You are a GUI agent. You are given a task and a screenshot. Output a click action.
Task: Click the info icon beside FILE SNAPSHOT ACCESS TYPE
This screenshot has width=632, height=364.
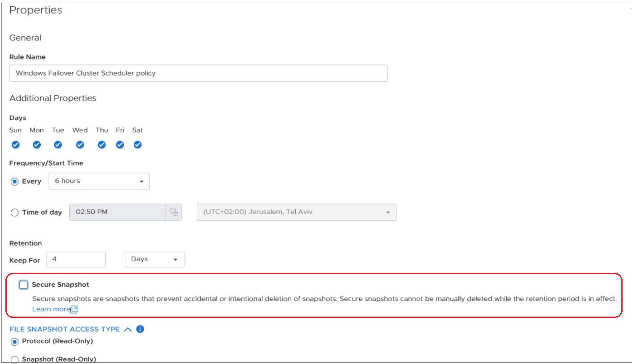pyautogui.click(x=140, y=329)
